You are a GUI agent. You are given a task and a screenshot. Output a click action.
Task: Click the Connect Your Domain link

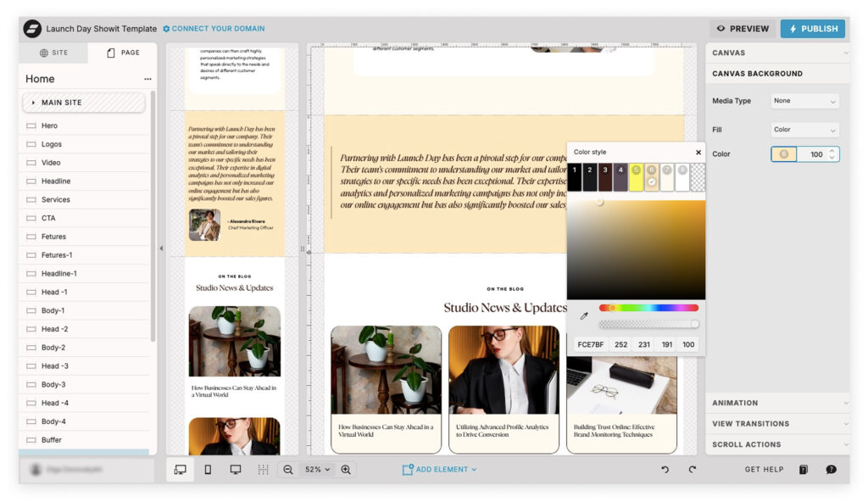214,28
